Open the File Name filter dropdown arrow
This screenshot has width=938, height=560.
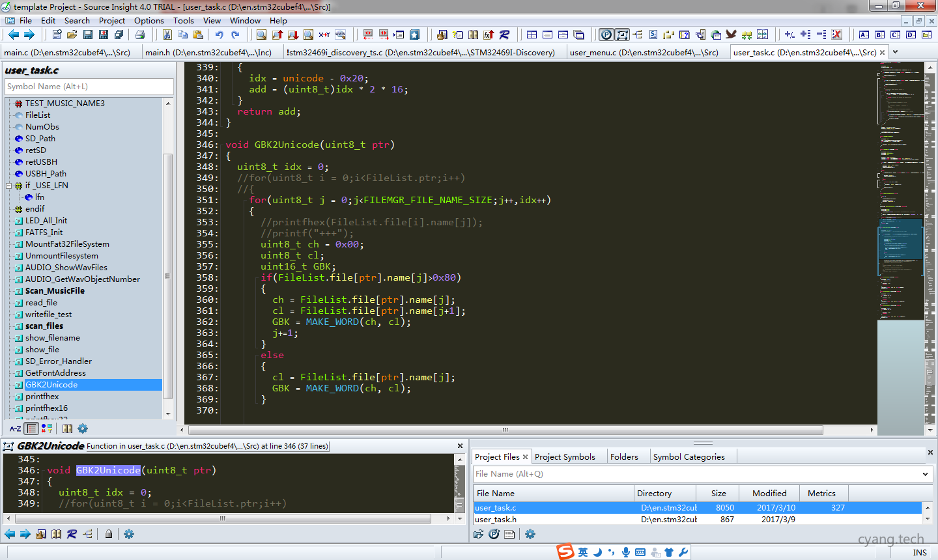tap(925, 474)
